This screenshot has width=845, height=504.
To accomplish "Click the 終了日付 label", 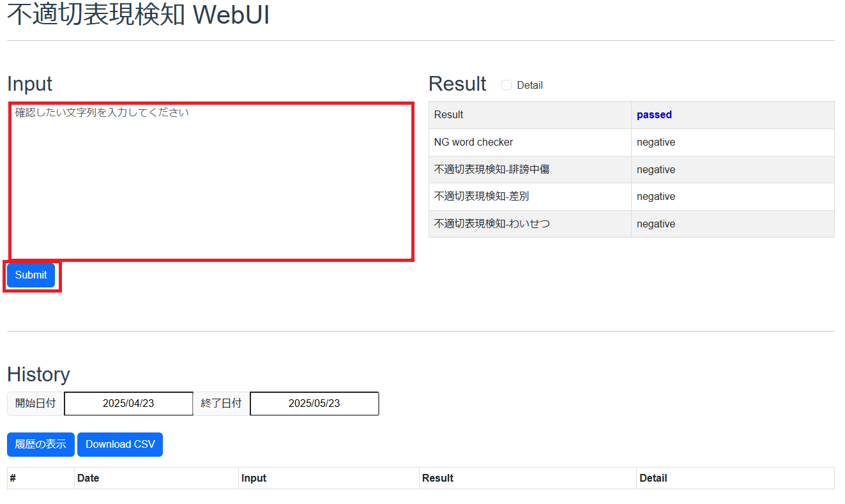I will (x=221, y=404).
